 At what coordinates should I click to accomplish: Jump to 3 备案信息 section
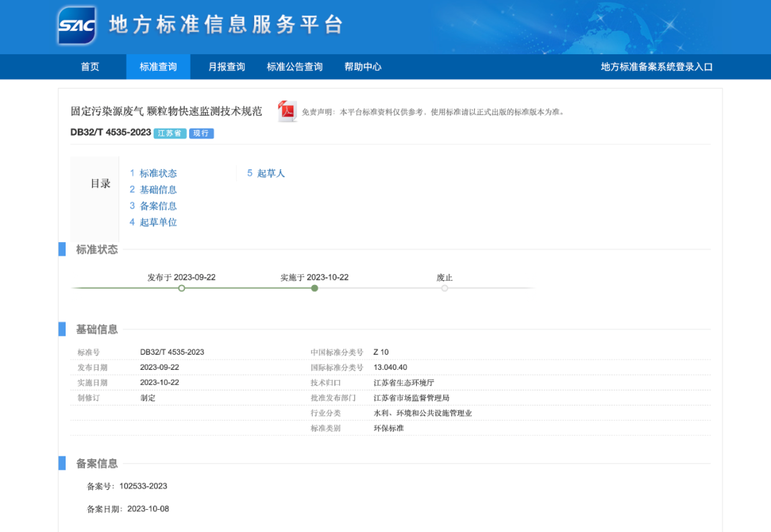[x=153, y=206]
